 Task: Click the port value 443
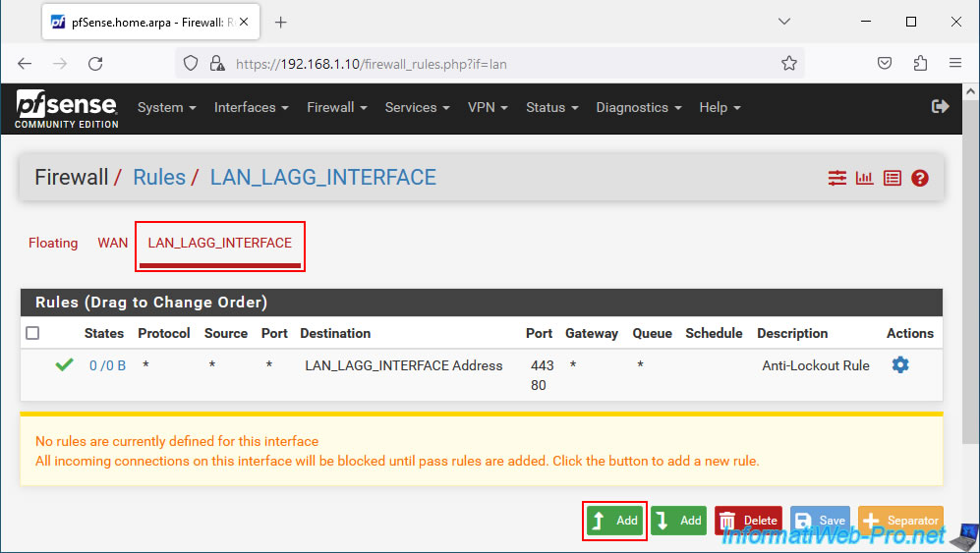click(x=542, y=365)
